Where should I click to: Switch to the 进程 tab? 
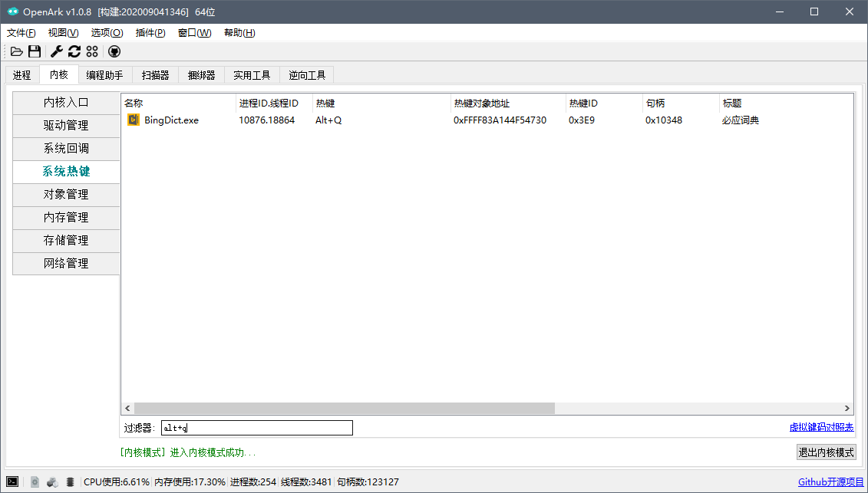click(x=21, y=74)
